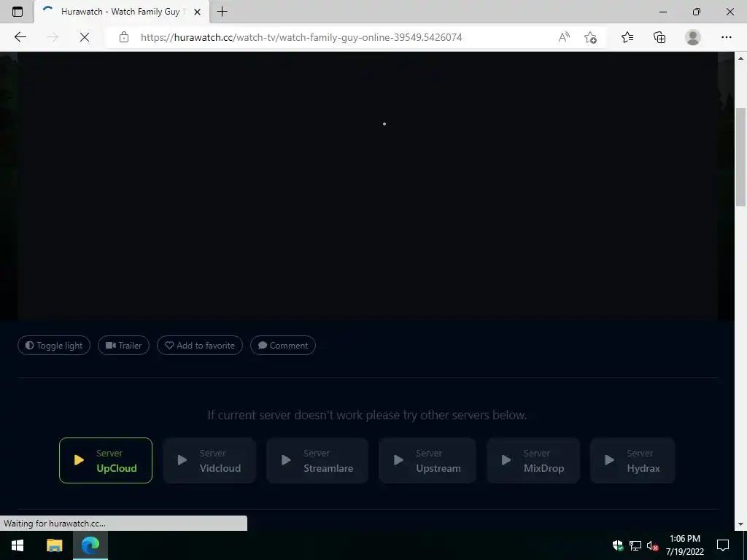
Task: Open the Comment section
Action: click(283, 345)
